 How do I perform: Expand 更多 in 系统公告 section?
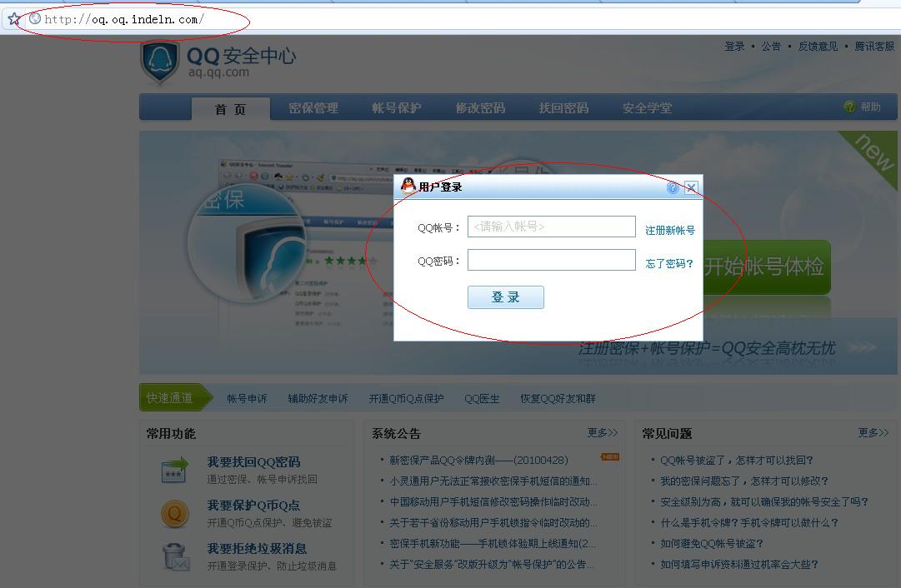pos(603,432)
